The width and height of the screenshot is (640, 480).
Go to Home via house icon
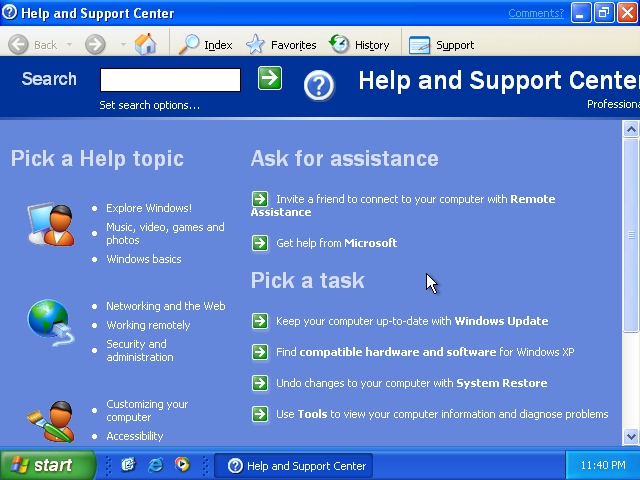click(145, 44)
